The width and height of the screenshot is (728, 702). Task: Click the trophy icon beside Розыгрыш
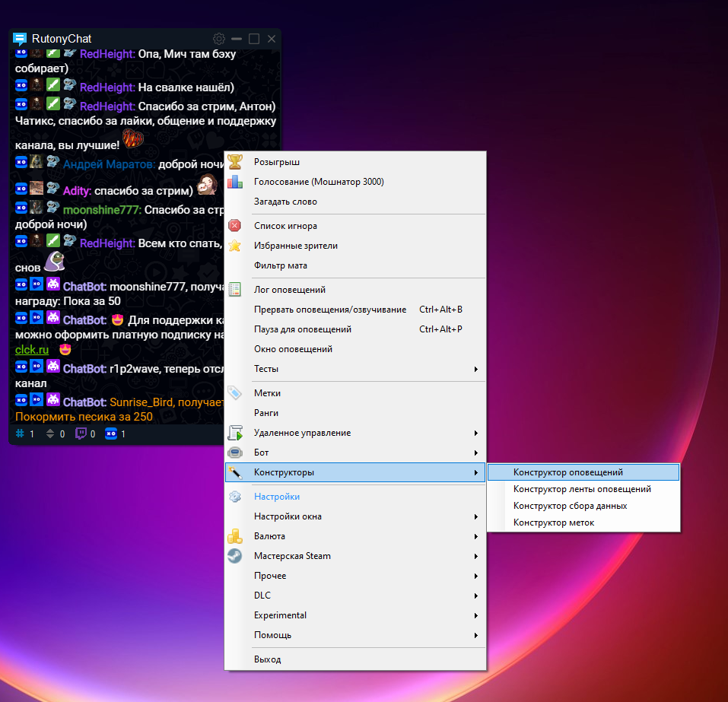(x=235, y=161)
